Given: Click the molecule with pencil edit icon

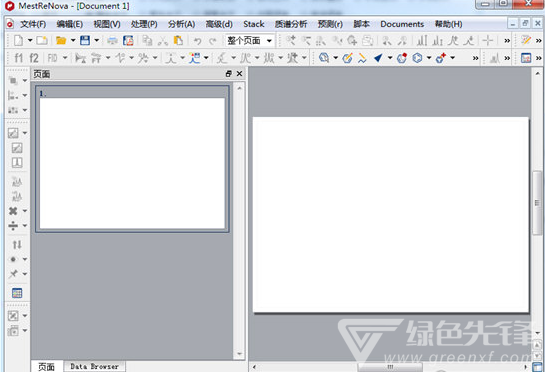Looking at the screenshot, I should [x=347, y=58].
